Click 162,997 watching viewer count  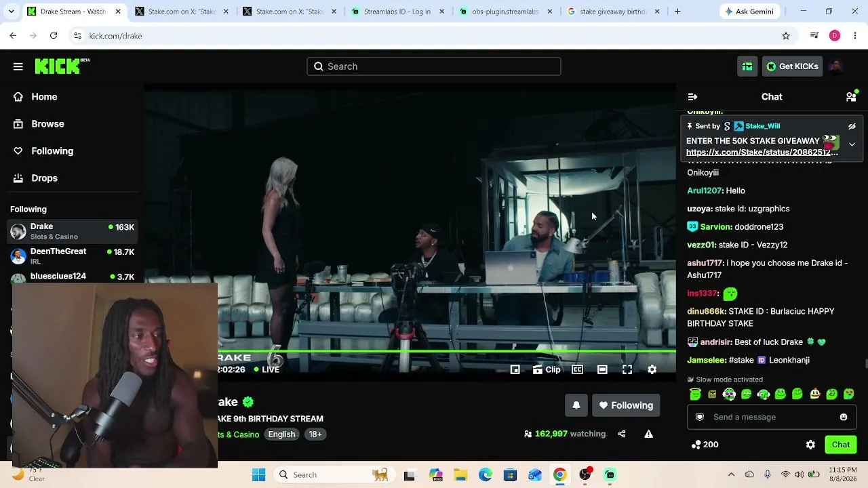pos(565,434)
